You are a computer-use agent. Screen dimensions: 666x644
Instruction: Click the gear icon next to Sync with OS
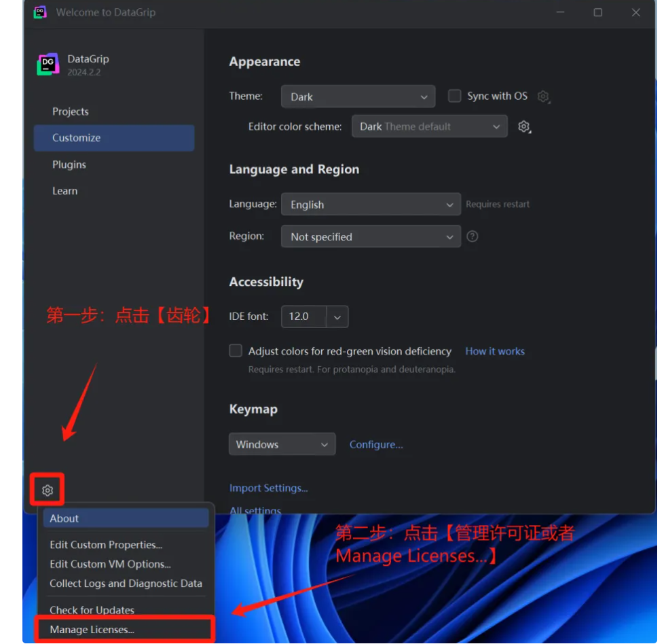(543, 96)
